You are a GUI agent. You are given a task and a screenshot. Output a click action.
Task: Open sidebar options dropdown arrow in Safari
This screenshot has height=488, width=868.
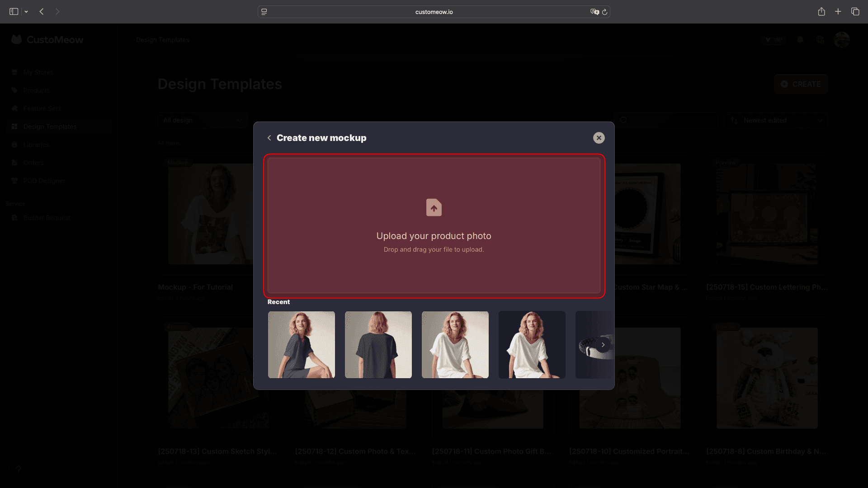pyautogui.click(x=26, y=12)
